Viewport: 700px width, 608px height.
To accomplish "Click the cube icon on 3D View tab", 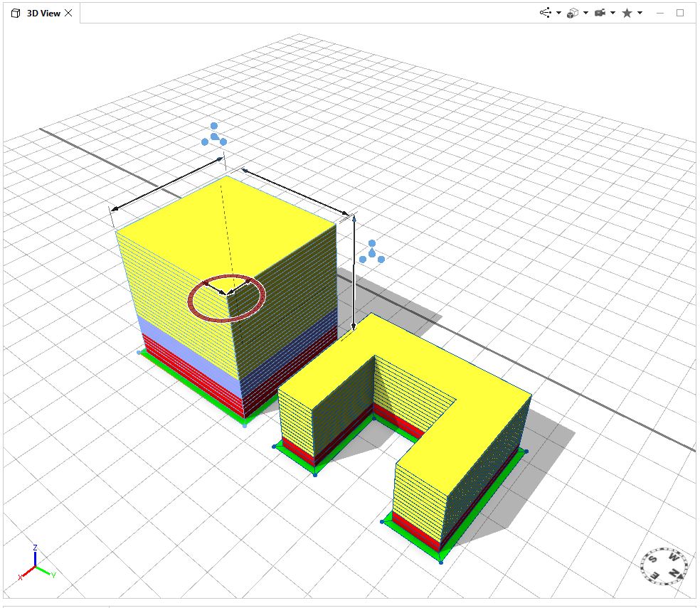I will click(x=16, y=14).
